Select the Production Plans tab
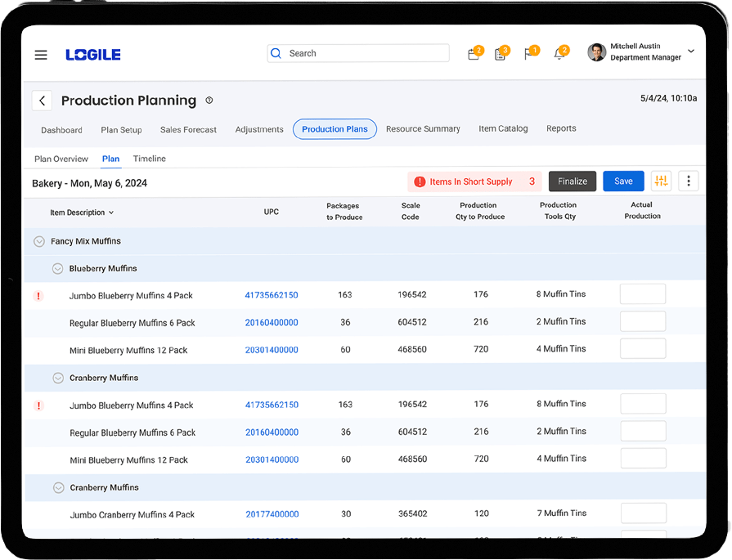This screenshot has width=732, height=560. (x=335, y=129)
